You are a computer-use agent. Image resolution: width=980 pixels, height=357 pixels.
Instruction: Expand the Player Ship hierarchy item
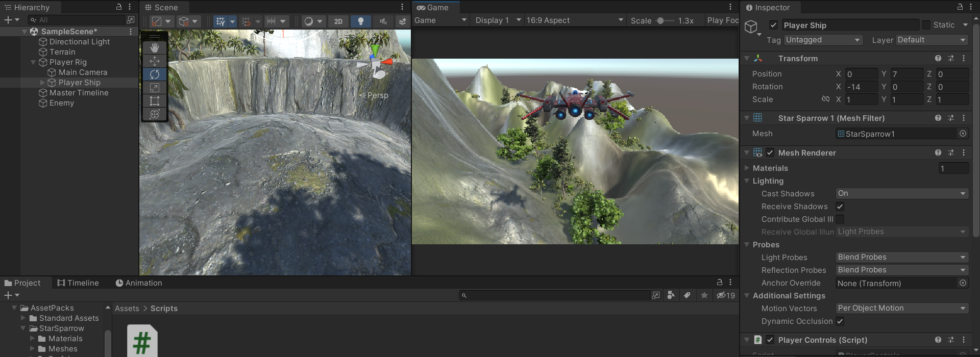pyautogui.click(x=42, y=83)
